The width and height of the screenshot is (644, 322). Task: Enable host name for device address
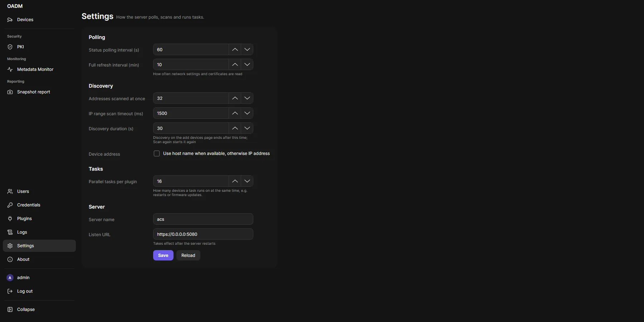tap(157, 153)
